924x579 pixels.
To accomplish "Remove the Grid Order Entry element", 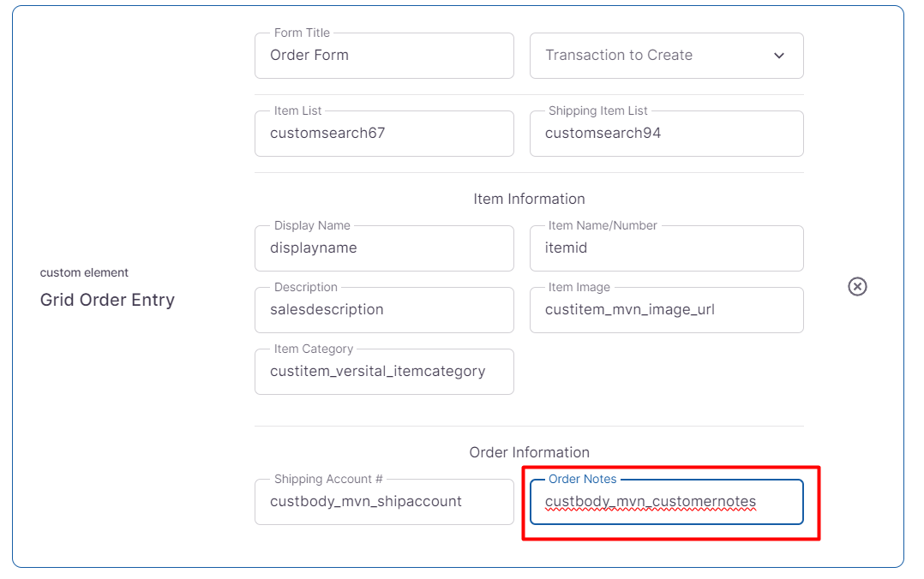I will coord(857,286).
